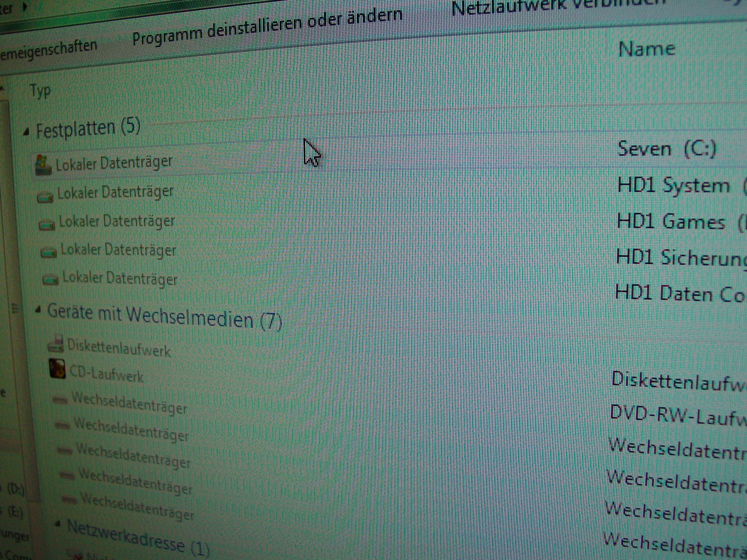Collapse the Netzwerkadresse (1) group
Screen dimensions: 747x560
pos(58,524)
